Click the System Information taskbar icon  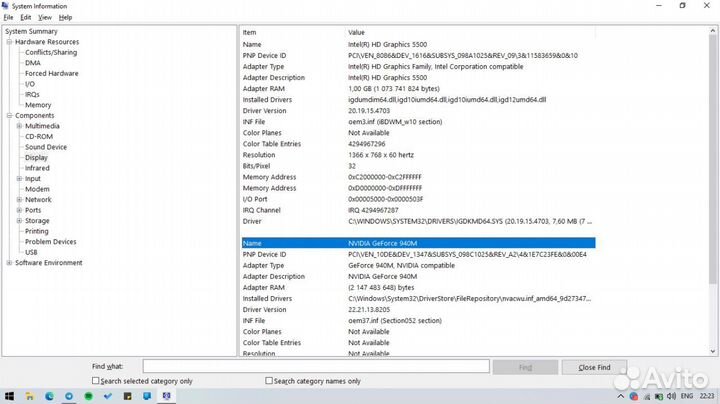[x=167, y=396]
